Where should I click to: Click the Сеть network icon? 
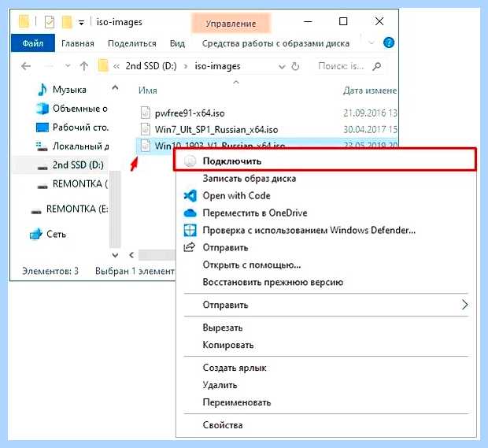(x=35, y=234)
